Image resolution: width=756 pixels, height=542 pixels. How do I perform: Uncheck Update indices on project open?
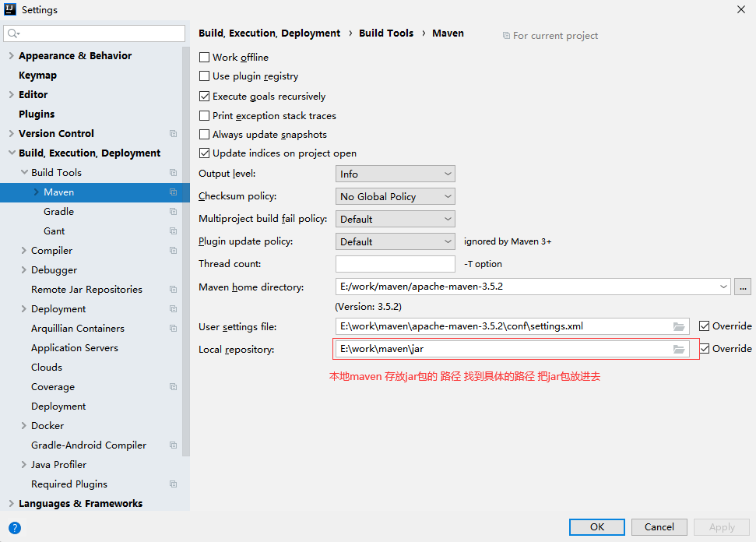coord(205,153)
